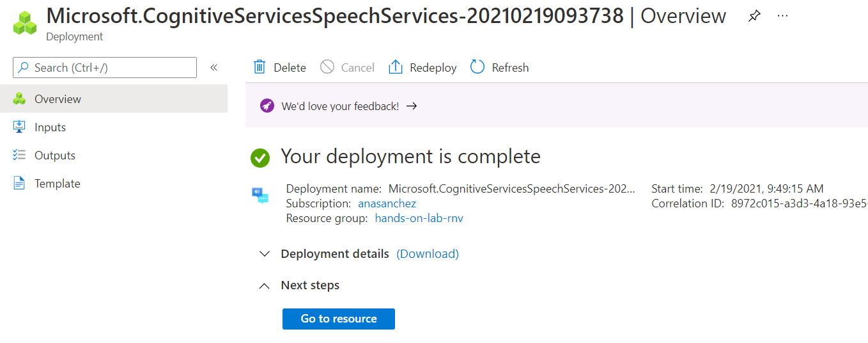Click the Inputs icon in sidebar

click(19, 127)
